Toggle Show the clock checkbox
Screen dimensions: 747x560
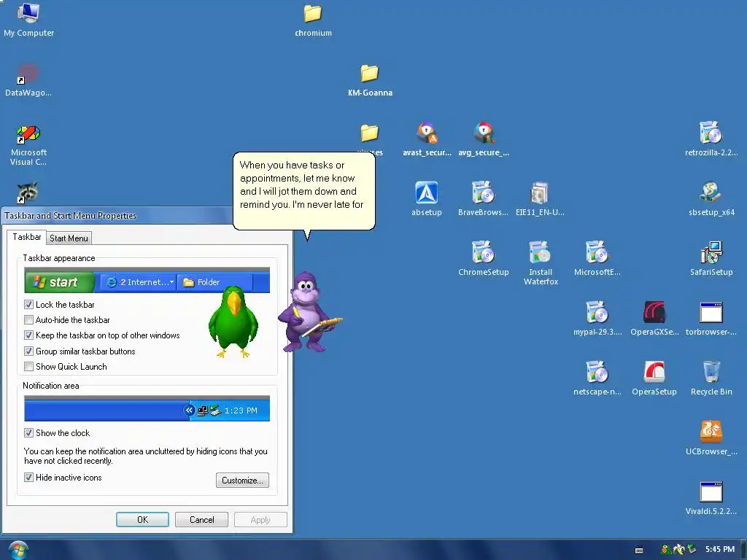[x=28, y=433]
